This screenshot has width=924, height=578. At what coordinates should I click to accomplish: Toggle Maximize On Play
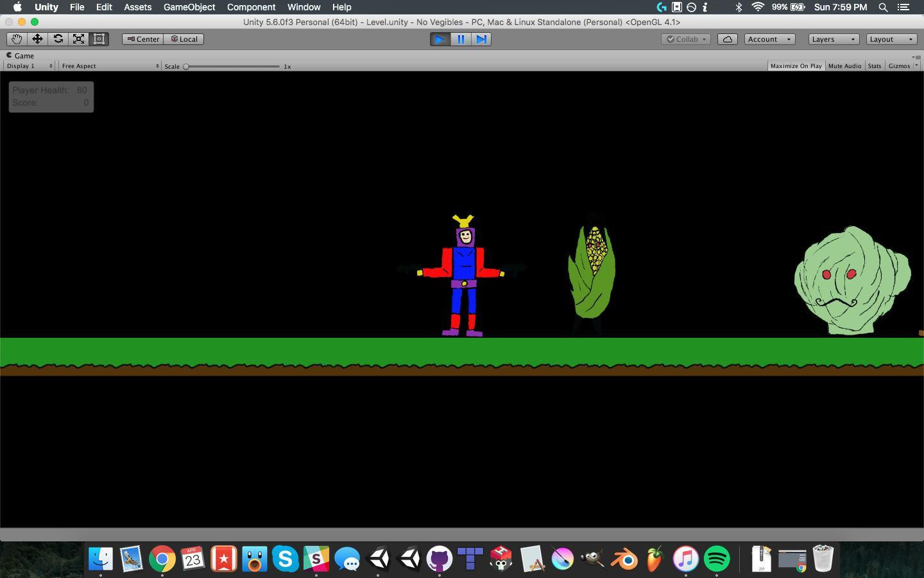pos(796,66)
